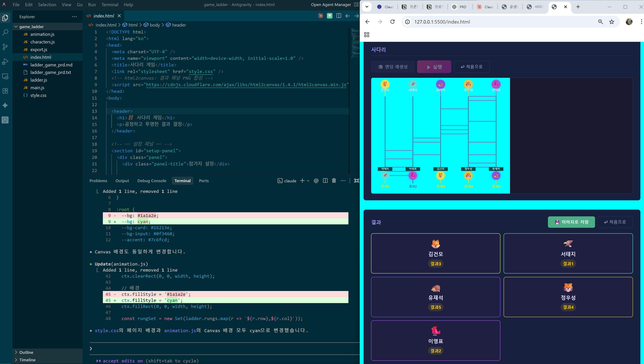Click the Chrome bookmark star icon
This screenshot has width=644, height=364.
611,22
